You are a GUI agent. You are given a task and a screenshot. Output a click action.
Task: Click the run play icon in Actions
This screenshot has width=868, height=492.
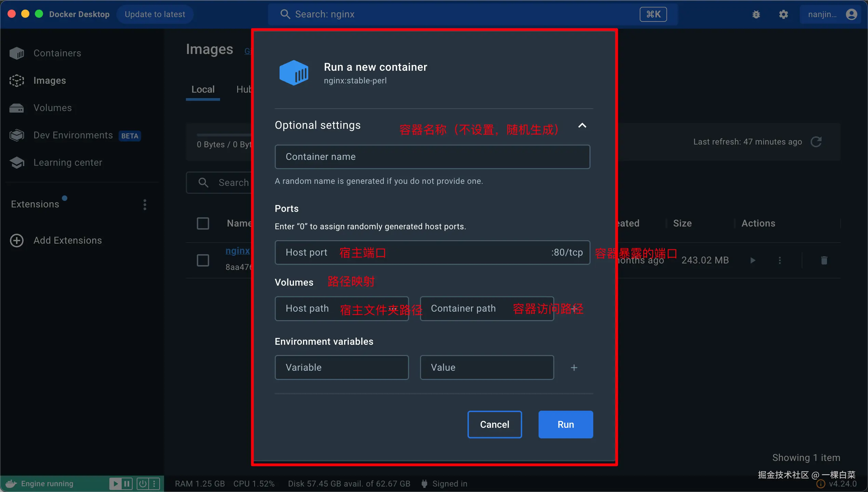[x=752, y=260]
